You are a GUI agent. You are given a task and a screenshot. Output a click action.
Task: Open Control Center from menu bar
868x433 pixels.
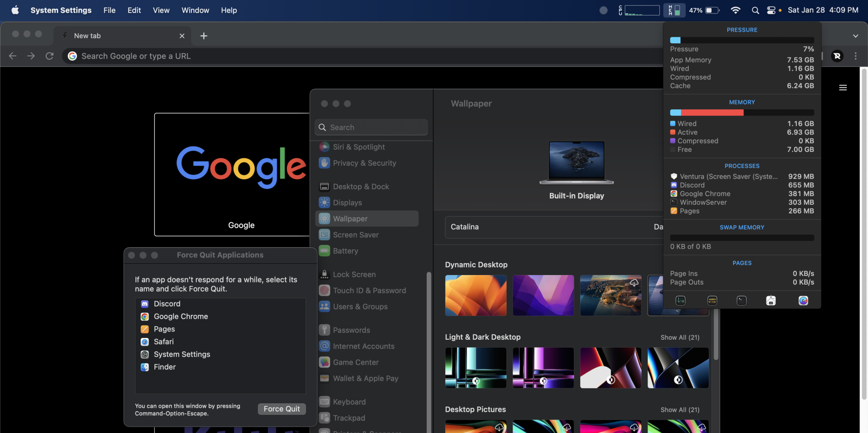771,10
